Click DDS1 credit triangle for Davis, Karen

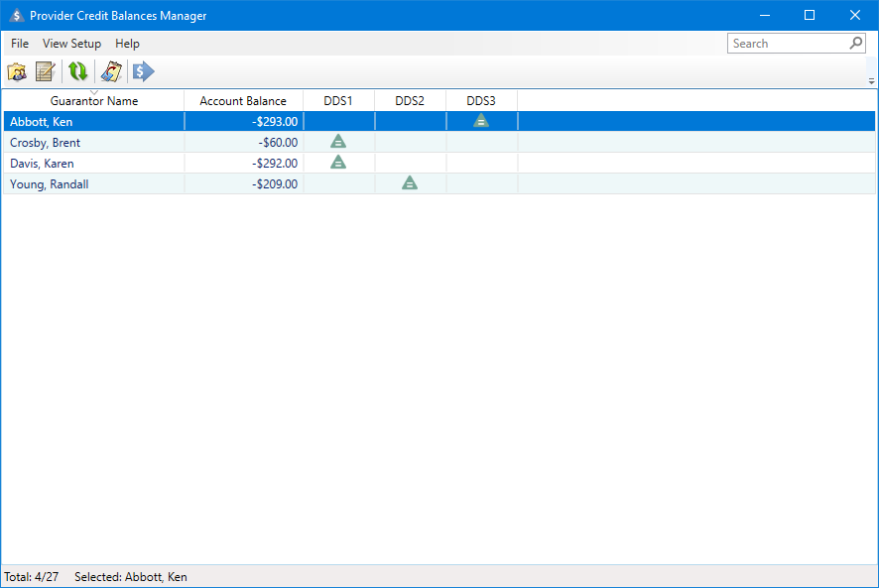click(x=338, y=163)
